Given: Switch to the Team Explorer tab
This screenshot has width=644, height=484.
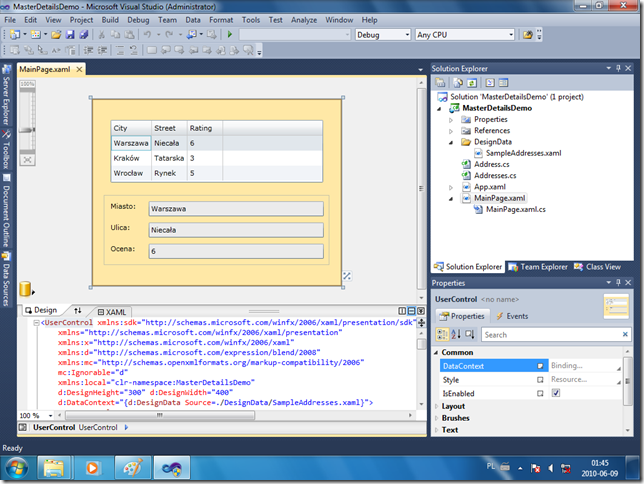Looking at the screenshot, I should pyautogui.click(x=538, y=267).
